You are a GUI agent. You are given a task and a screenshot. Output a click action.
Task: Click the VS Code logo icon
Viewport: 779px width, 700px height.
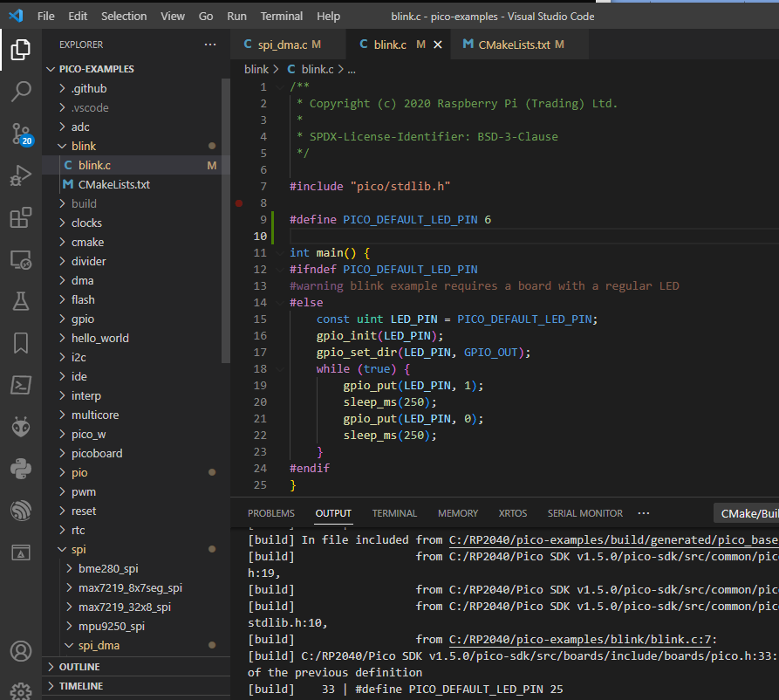[16, 16]
